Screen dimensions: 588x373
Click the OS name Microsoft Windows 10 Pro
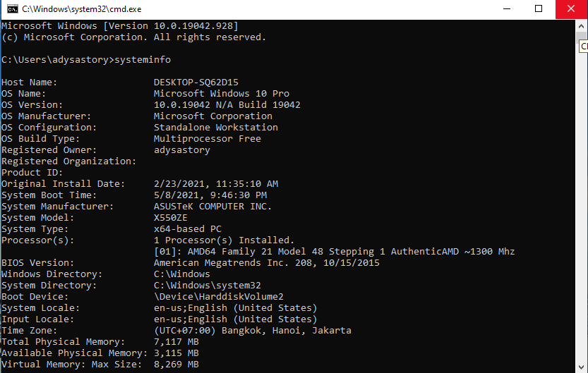click(222, 94)
